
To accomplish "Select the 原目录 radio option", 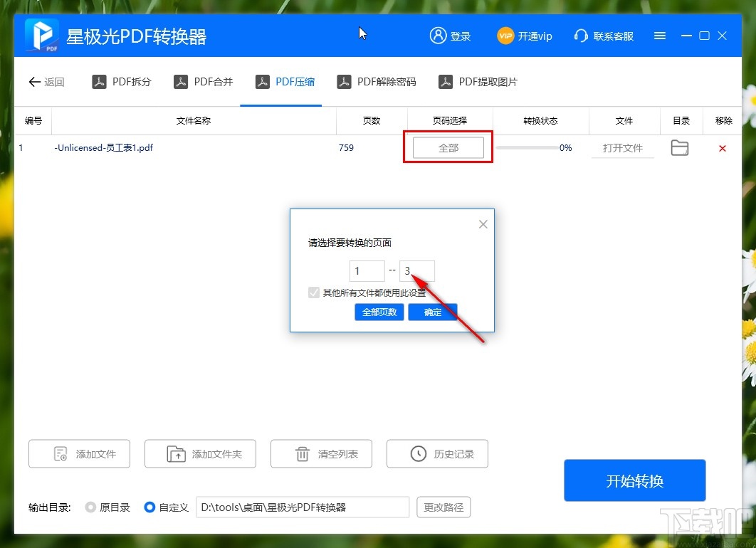I will click(x=90, y=507).
